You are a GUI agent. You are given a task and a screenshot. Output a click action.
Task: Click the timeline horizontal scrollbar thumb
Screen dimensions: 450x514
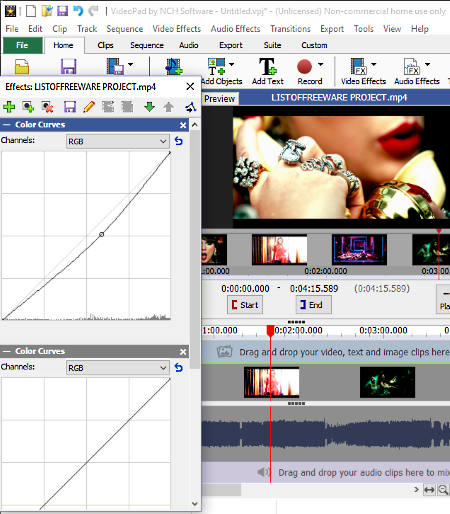pyautogui.click(x=221, y=490)
